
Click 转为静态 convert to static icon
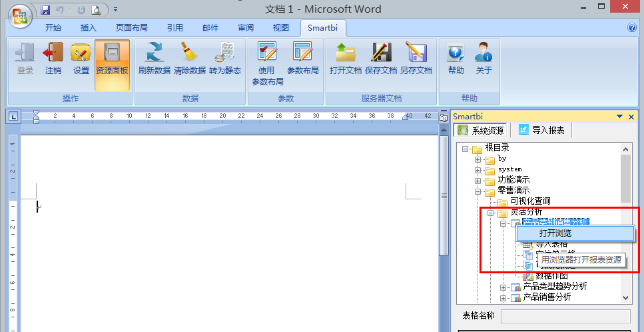pos(225,52)
